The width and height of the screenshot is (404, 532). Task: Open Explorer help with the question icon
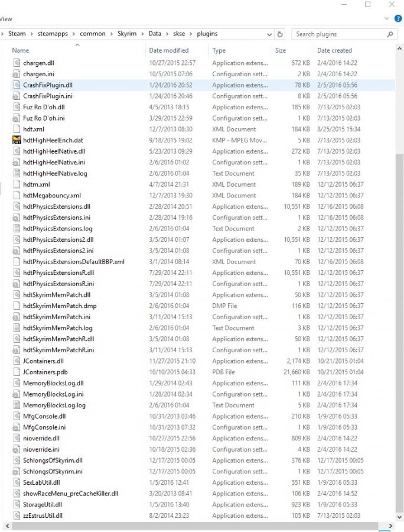pyautogui.click(x=398, y=18)
